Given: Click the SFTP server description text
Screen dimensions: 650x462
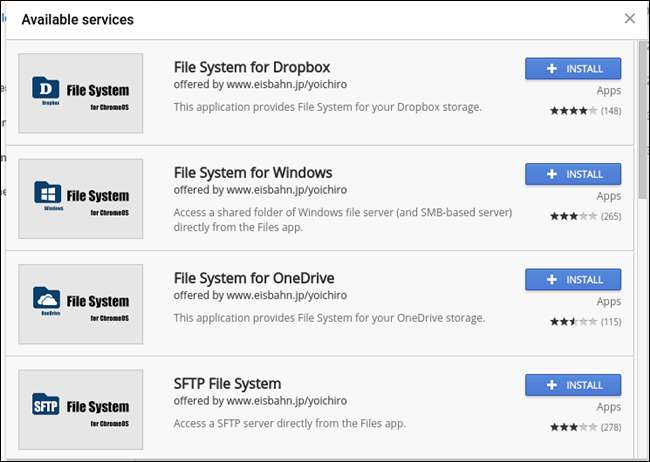Looking at the screenshot, I should click(x=290, y=422).
